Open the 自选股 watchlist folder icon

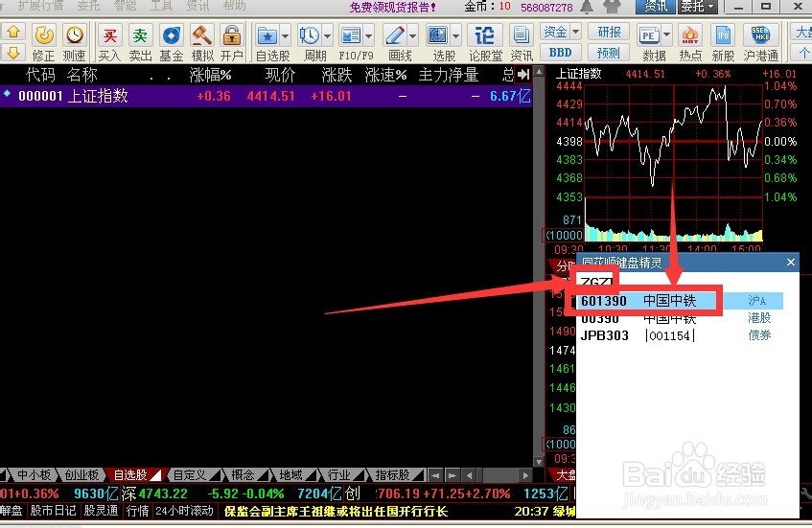(x=267, y=36)
